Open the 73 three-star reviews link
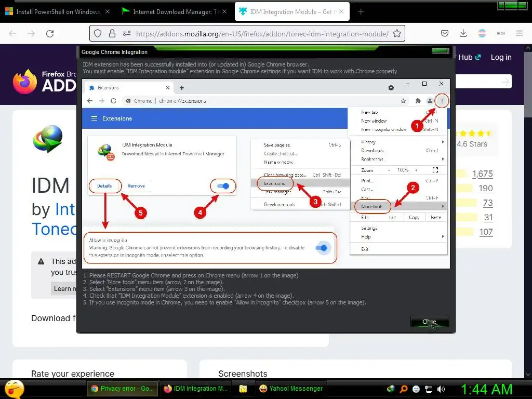 (488, 203)
